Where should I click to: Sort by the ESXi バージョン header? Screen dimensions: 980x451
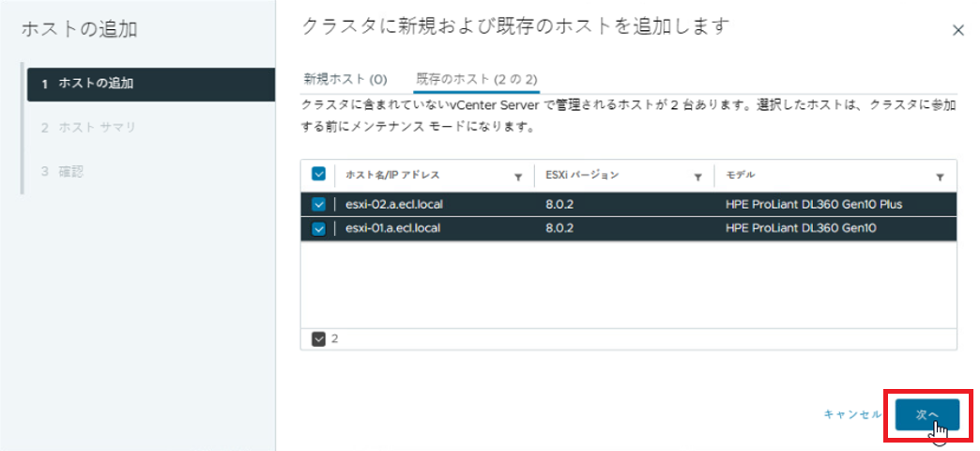[582, 175]
